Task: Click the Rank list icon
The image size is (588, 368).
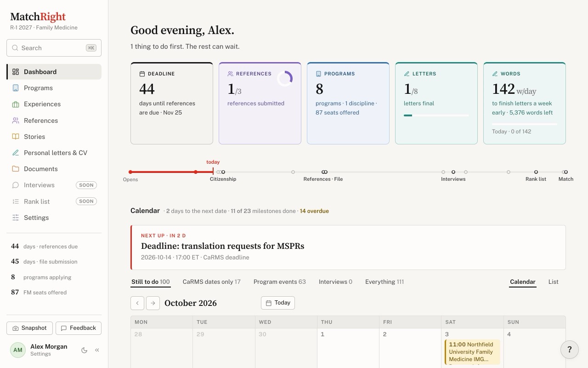Action: pos(16,201)
